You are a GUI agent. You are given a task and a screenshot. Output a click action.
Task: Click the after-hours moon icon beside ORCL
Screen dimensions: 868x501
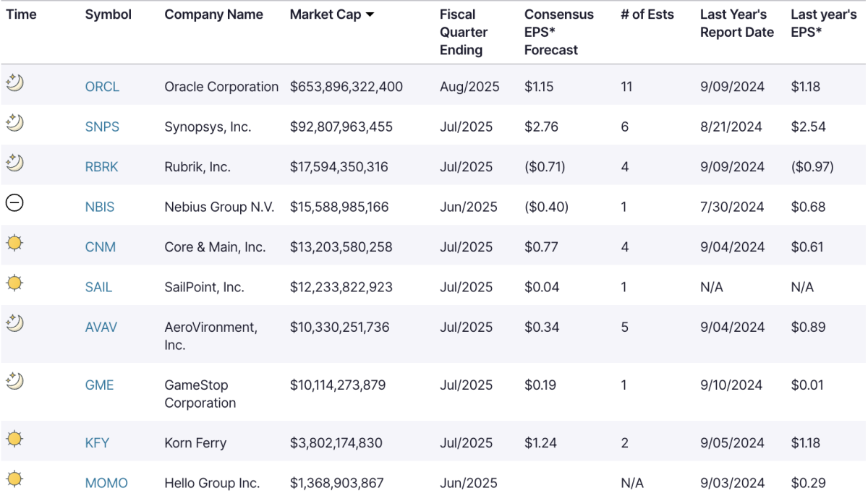click(x=14, y=83)
